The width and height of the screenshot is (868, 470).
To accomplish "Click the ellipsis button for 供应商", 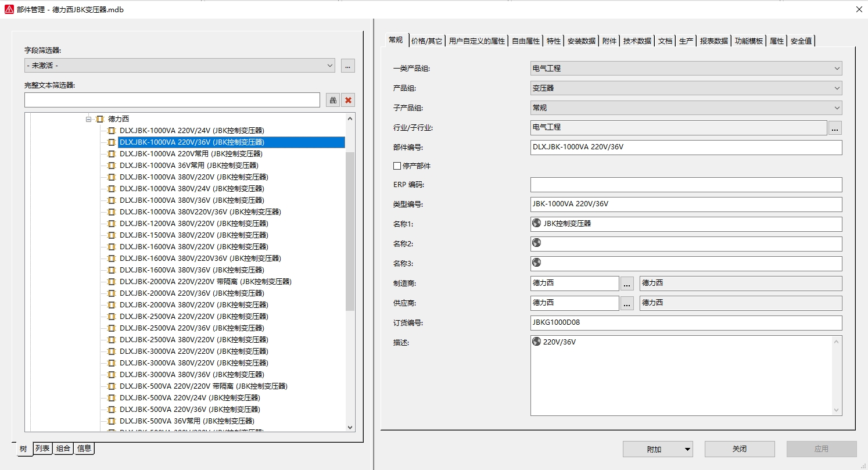I will 627,303.
